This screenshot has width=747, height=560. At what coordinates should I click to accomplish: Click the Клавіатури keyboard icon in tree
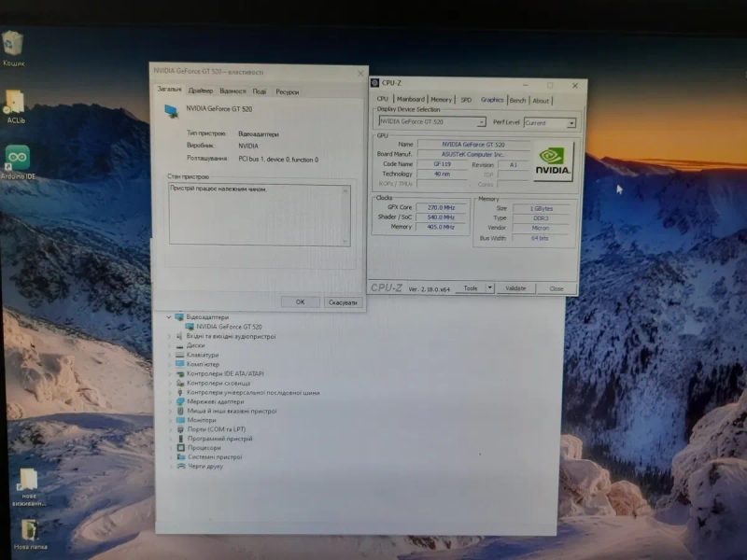click(179, 355)
